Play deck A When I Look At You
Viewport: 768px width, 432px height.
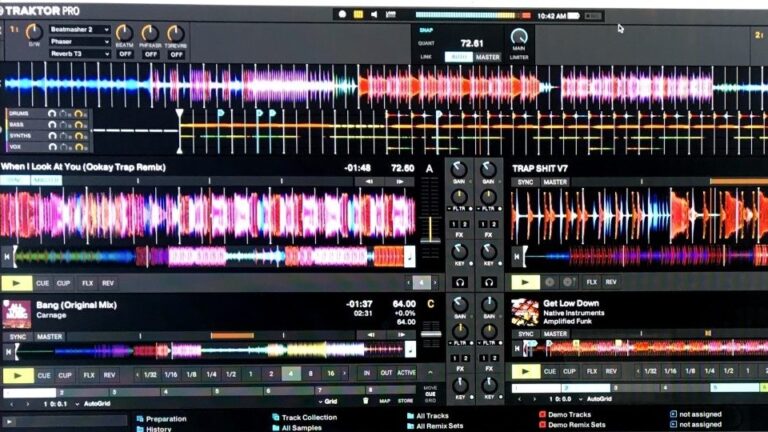(16, 283)
